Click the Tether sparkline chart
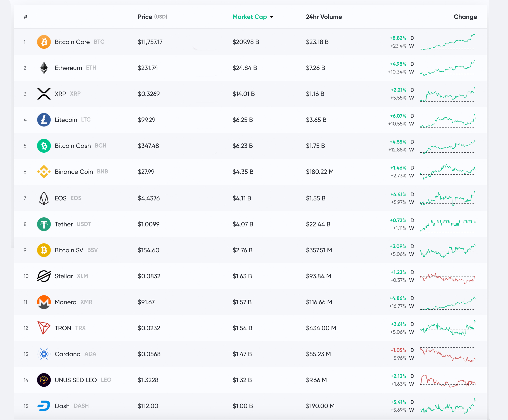Viewport: 508px width, 420px height. (x=448, y=226)
